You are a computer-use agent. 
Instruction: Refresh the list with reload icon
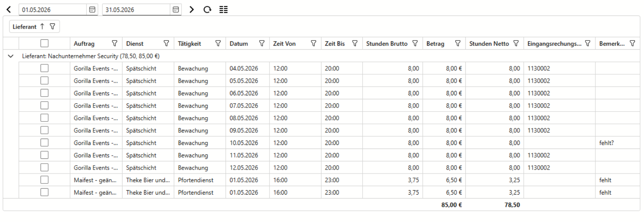click(207, 10)
